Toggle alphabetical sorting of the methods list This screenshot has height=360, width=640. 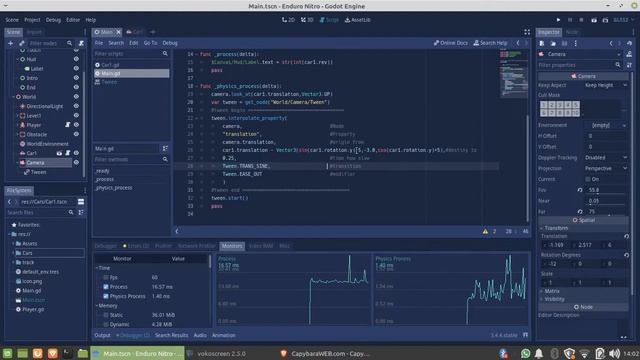click(x=165, y=149)
